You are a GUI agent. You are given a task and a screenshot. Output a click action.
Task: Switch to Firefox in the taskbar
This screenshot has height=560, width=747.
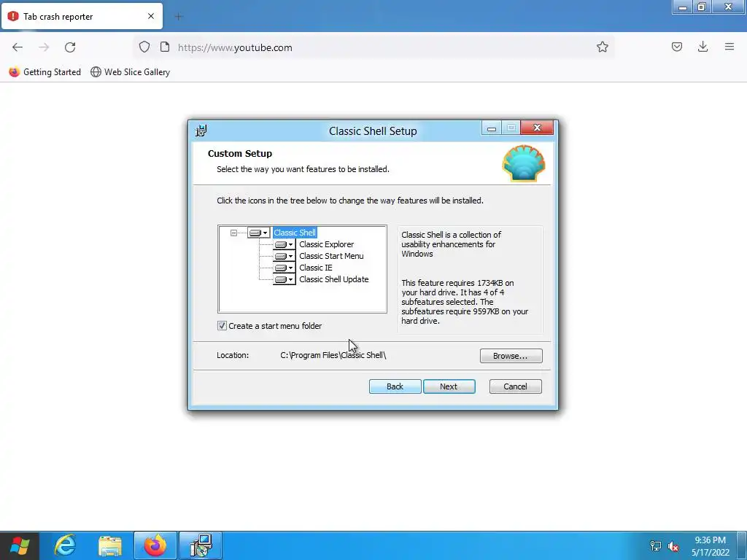coord(155,545)
